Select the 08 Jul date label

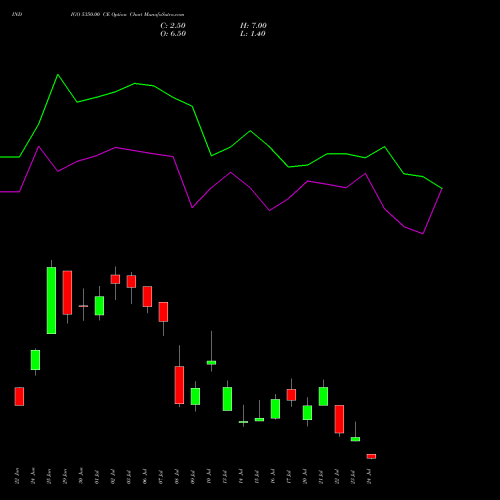point(177,476)
